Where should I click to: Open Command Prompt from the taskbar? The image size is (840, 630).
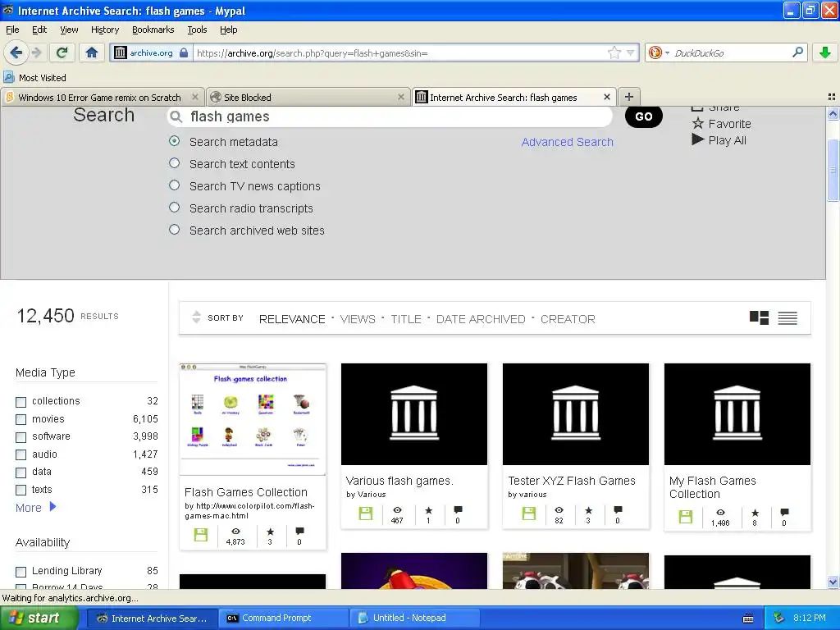(x=282, y=618)
